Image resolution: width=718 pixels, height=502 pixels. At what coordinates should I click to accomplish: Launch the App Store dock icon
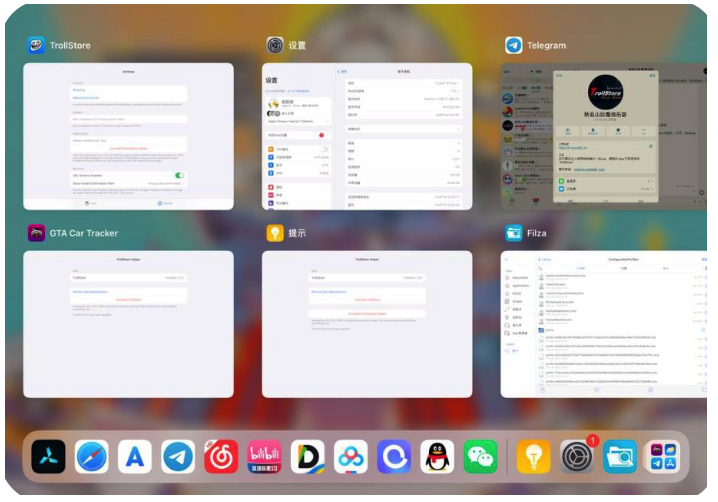coord(135,457)
